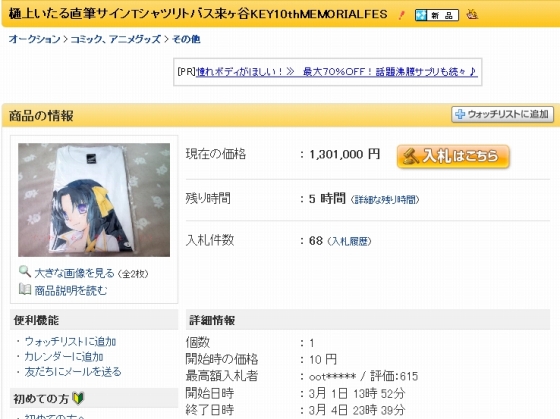560x419 pixels.
Task: Go to the その他 breadcrumb category
Action: coord(186,39)
